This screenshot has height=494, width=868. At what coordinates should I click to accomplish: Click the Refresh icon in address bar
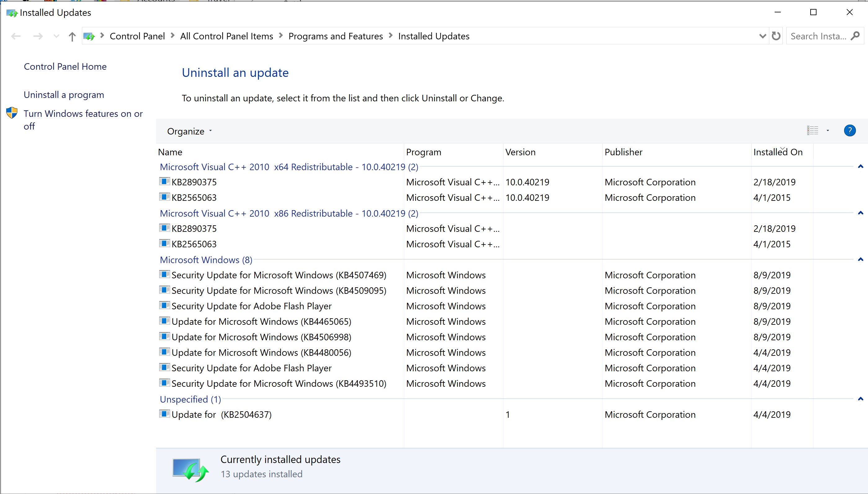coord(776,36)
